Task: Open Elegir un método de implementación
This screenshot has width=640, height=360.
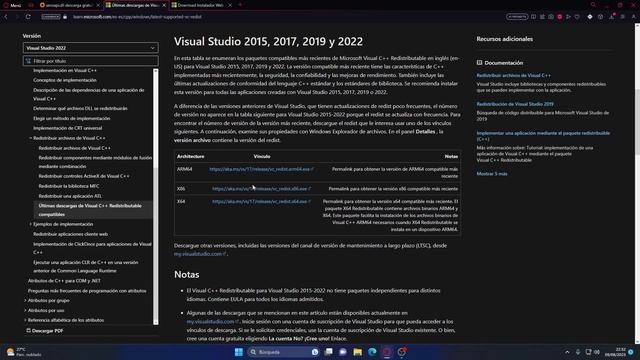Action: click(x=72, y=118)
